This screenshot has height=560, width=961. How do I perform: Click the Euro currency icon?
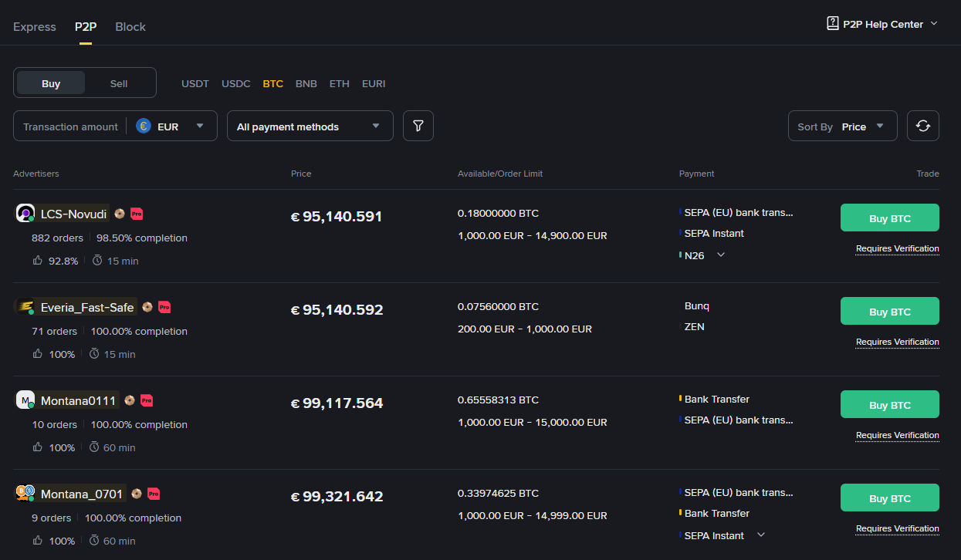pyautogui.click(x=144, y=127)
